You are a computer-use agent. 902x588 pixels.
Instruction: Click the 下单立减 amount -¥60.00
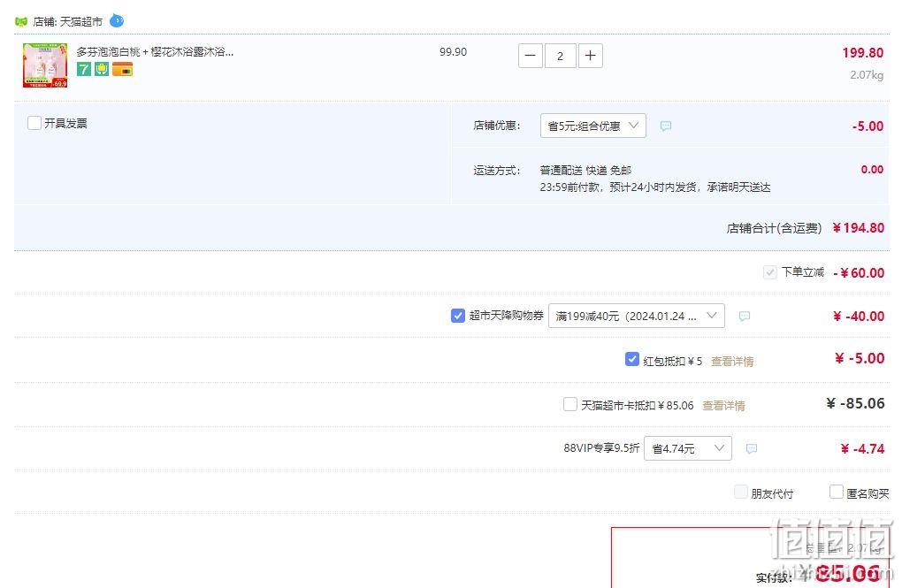point(859,272)
